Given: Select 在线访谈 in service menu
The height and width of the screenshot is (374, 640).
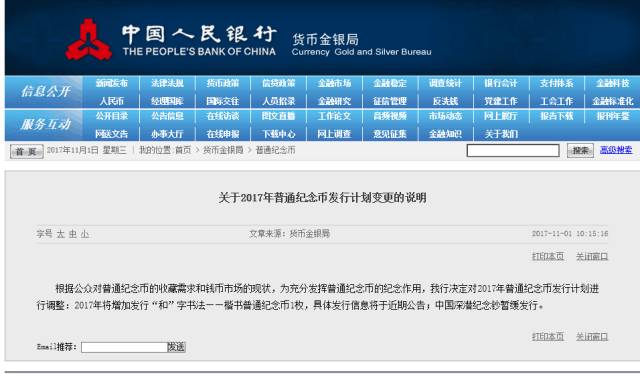Looking at the screenshot, I should pos(223,116).
